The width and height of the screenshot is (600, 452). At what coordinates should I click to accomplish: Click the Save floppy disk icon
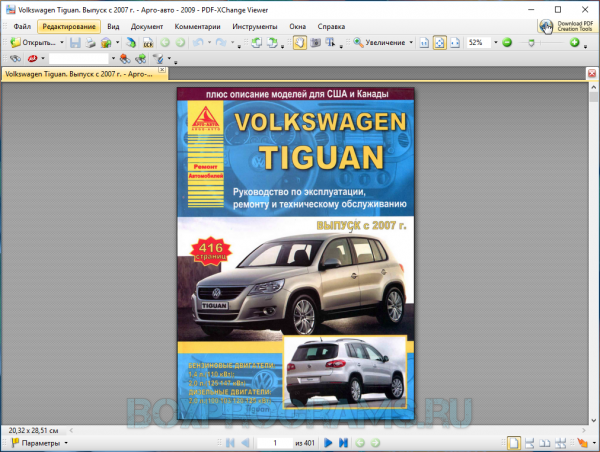[x=75, y=42]
